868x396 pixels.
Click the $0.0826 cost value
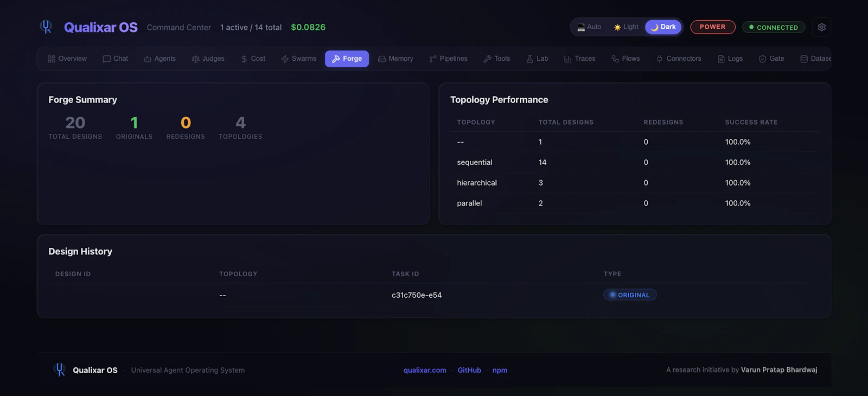point(308,27)
